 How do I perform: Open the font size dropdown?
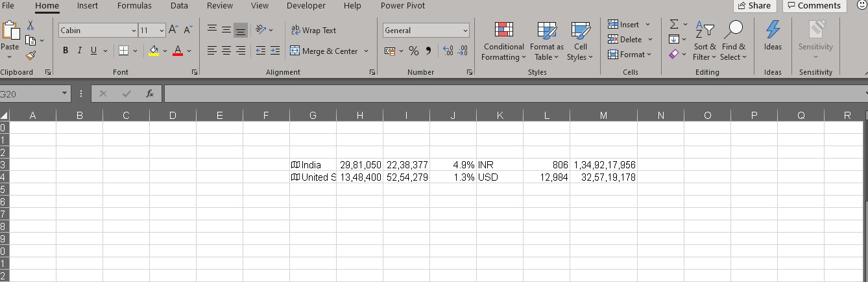(162, 31)
